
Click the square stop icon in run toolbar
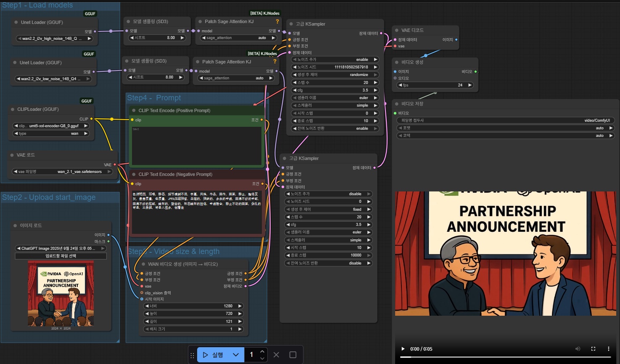[x=293, y=355]
